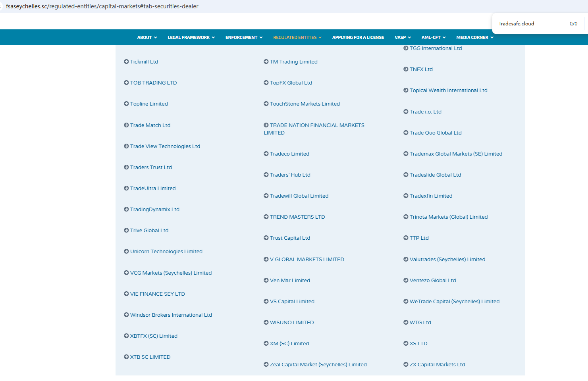View VCG Markets (Seychelles) Limited
Viewport: 588px width, 381px height.
171,273
